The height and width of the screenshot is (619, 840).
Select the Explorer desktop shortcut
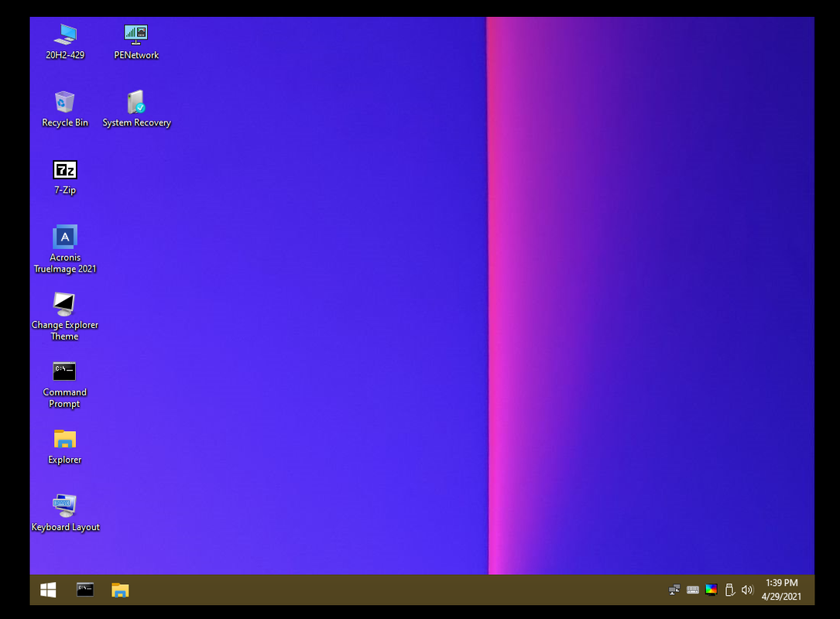click(65, 446)
